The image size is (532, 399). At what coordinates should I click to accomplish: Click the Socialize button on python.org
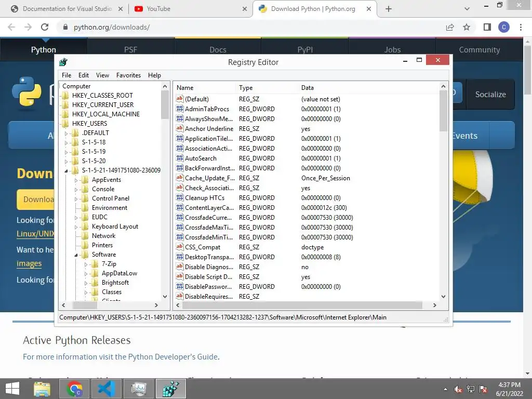(490, 95)
